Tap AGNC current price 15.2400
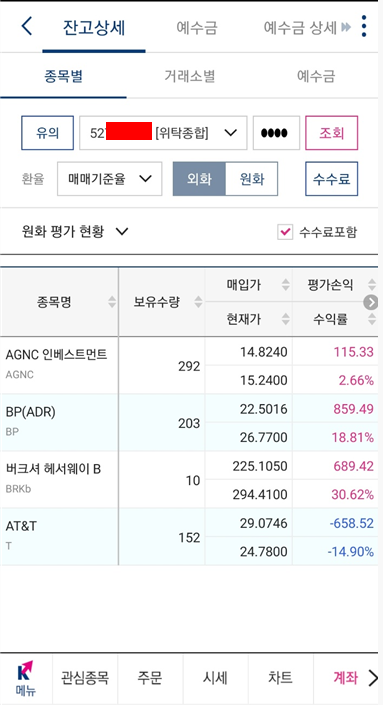Screen dimensions: 383x705 [x=263, y=380]
